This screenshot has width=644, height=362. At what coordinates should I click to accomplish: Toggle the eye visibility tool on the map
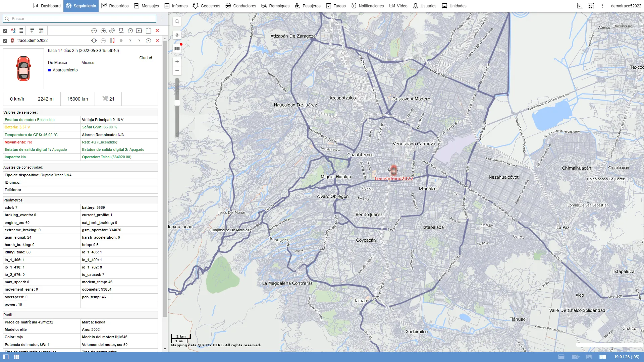(x=177, y=35)
